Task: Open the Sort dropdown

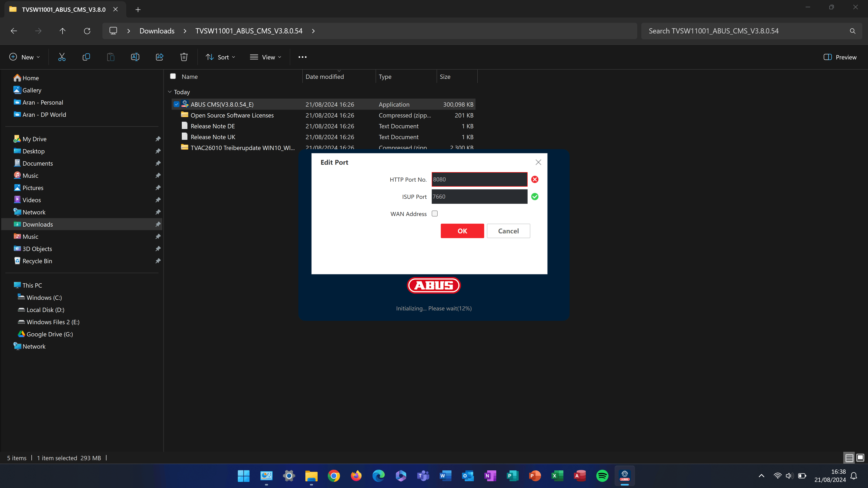Action: pyautogui.click(x=220, y=57)
